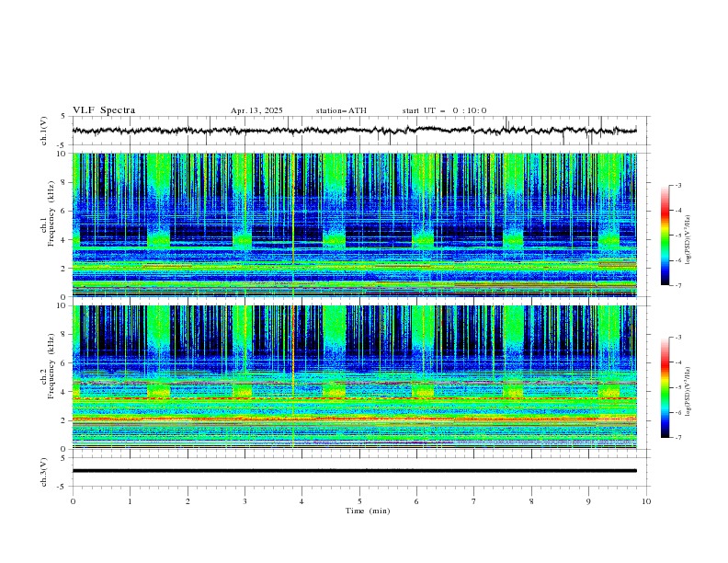Viewport: 728px width, 563px height.
Task: Click the ch.1 colorbar "log(PSD)(V²/Hz)" label
Action: (688, 240)
